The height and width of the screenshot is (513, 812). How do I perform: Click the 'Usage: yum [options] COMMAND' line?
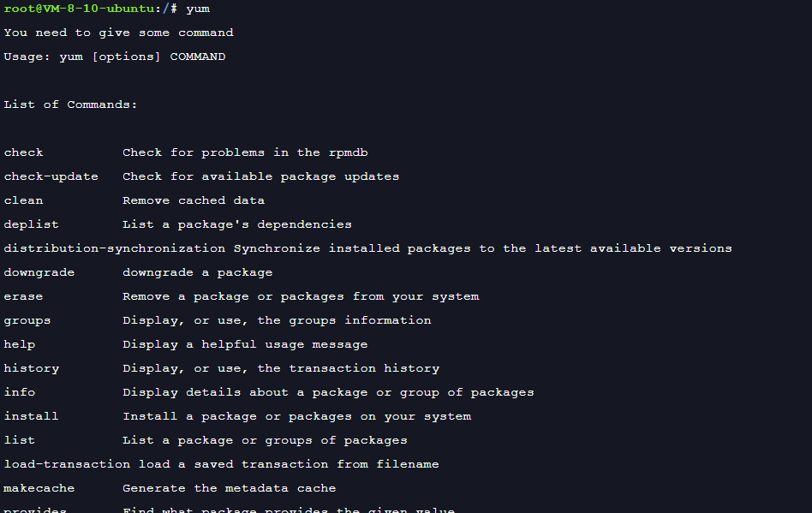click(115, 57)
